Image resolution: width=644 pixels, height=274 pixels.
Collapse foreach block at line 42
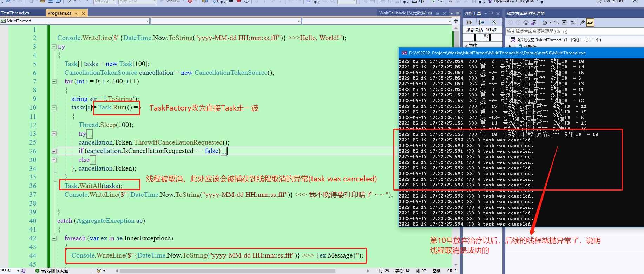(54, 238)
